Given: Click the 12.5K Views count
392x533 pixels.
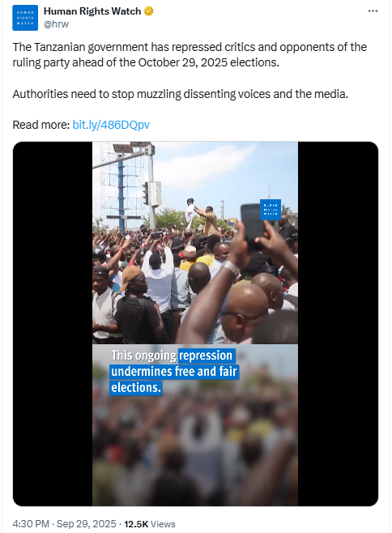Looking at the screenshot, I should coord(150,524).
